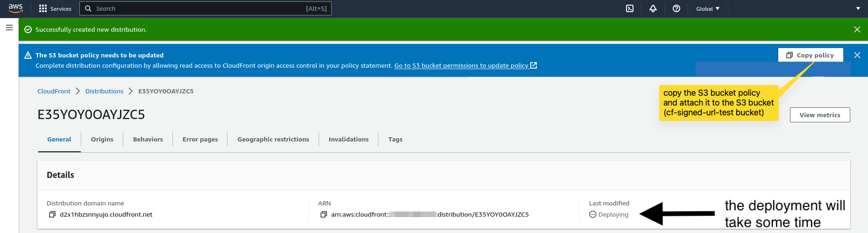868x233 pixels.
Task: Click the View metrics button
Action: (820, 115)
